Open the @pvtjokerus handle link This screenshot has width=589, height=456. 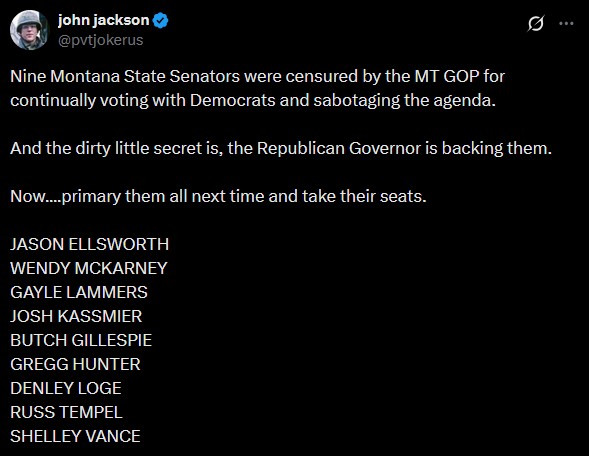click(100, 40)
